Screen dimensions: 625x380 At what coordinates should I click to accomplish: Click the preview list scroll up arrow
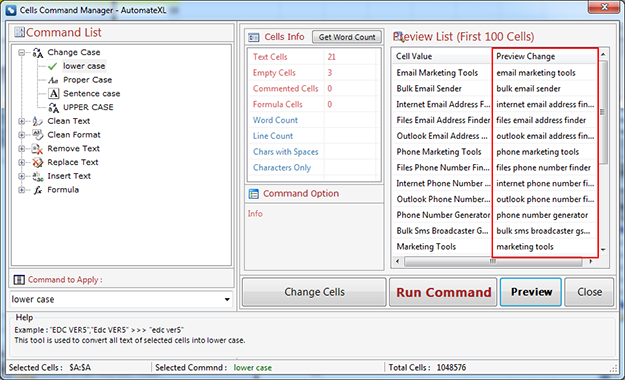(603, 55)
